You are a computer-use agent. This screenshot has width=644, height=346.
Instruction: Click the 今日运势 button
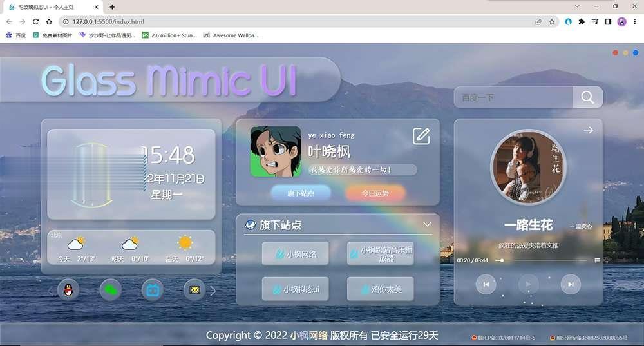pyautogui.click(x=375, y=193)
